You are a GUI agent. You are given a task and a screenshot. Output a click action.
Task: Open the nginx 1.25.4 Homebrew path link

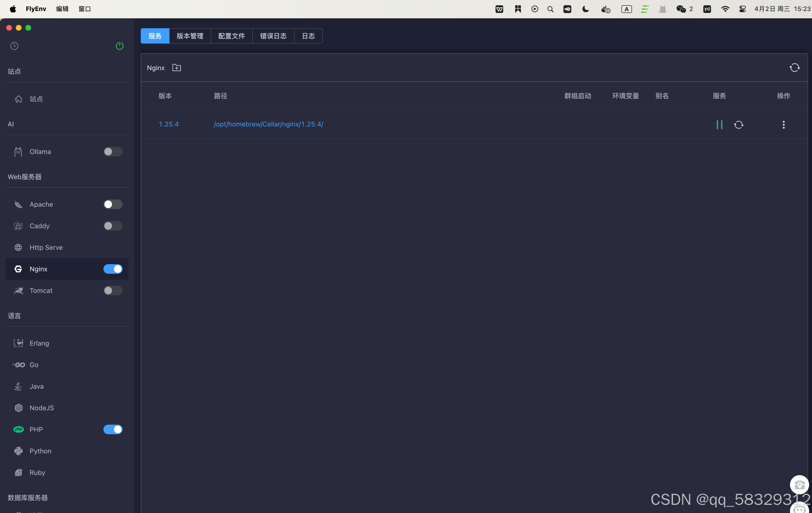tap(268, 124)
